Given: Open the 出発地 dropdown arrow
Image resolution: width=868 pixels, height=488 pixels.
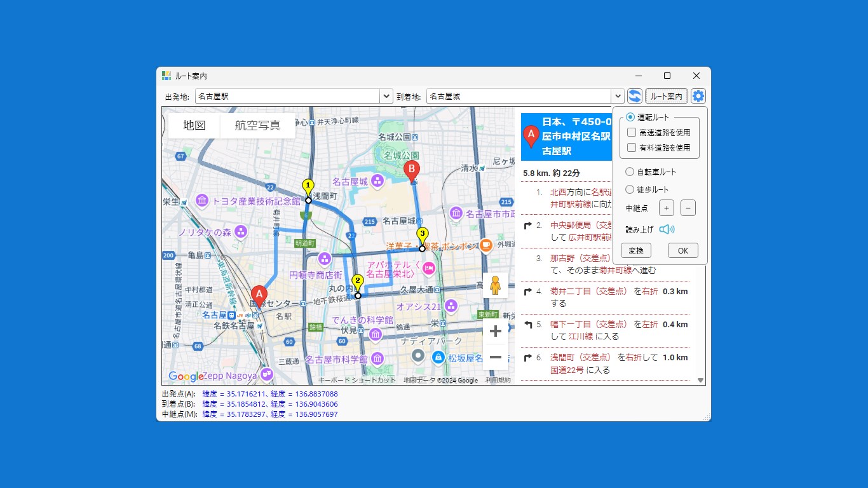Looking at the screenshot, I should (x=386, y=96).
